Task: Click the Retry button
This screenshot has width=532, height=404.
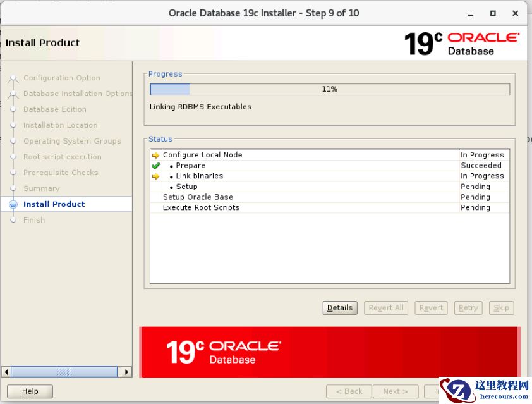Action: [x=468, y=308]
